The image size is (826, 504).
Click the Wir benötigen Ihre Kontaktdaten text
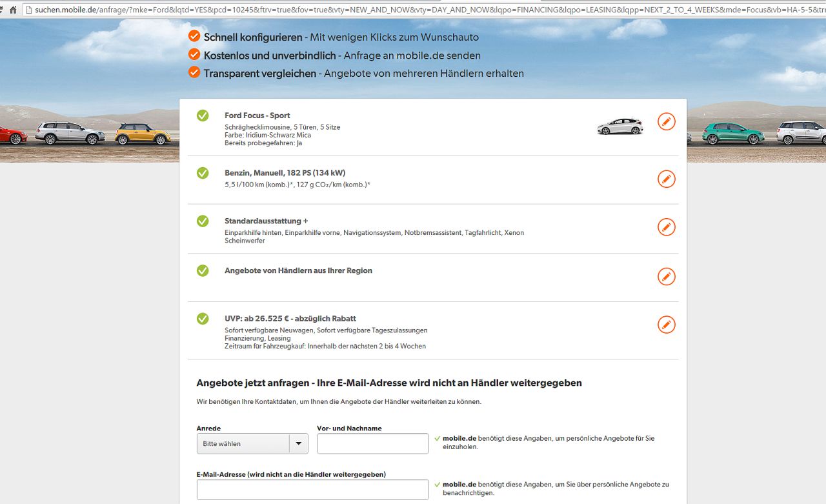[339, 401]
